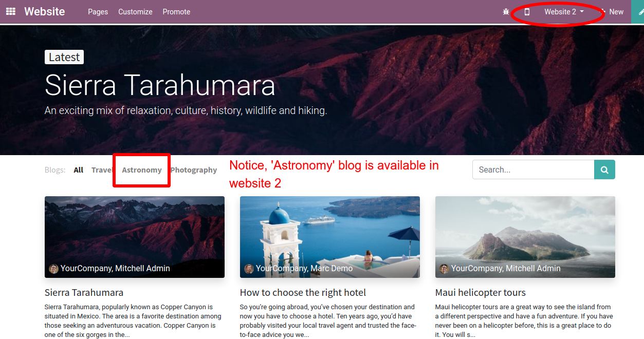Select the Photography blog filter
The width and height of the screenshot is (644, 339).
194,170
